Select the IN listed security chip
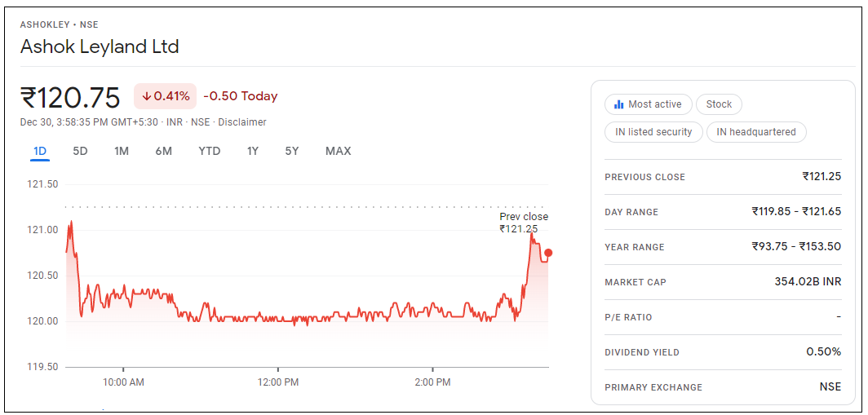 (x=653, y=132)
